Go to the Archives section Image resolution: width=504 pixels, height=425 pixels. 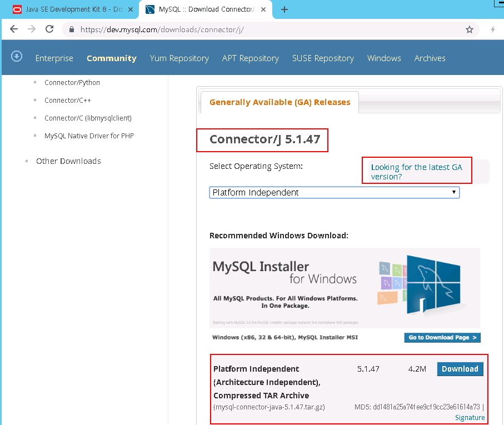coord(430,58)
